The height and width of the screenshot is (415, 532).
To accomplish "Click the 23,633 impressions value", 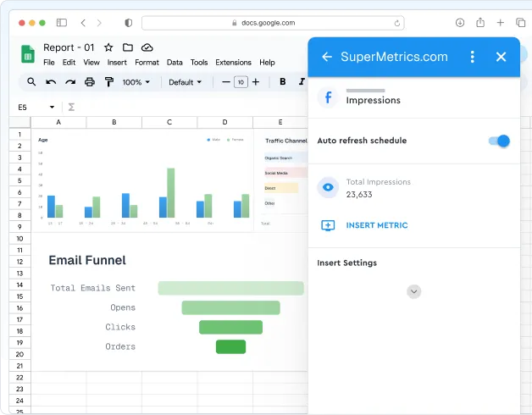I will pos(359,195).
